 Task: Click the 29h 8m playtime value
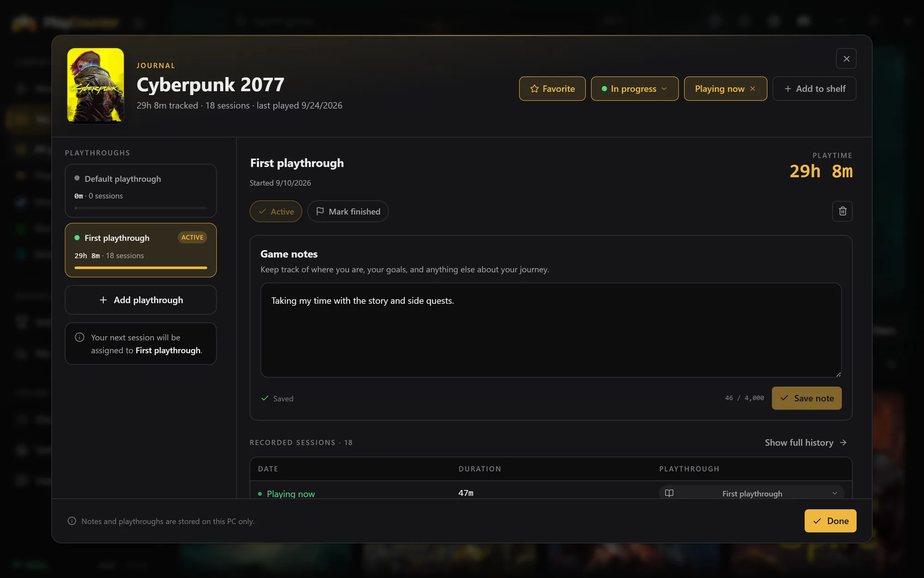point(821,172)
